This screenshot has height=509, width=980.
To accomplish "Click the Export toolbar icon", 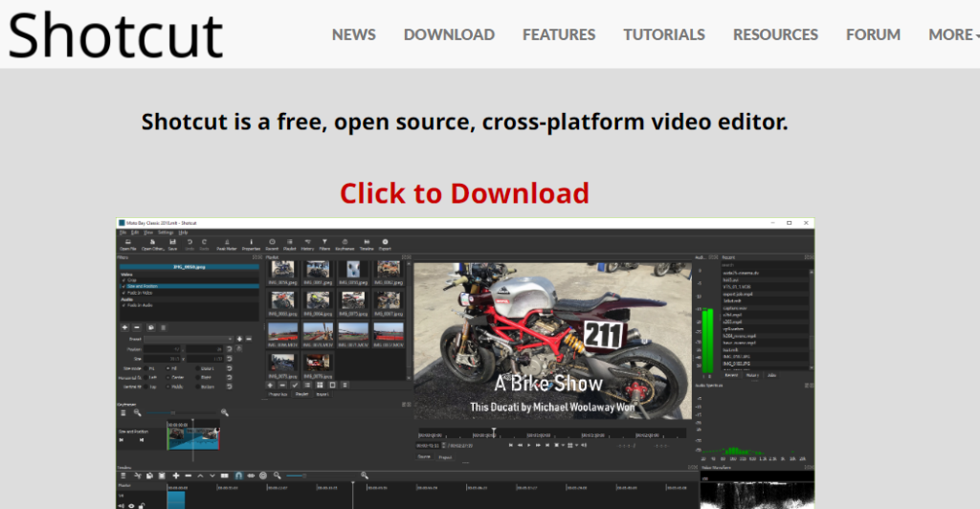I will [x=385, y=244].
